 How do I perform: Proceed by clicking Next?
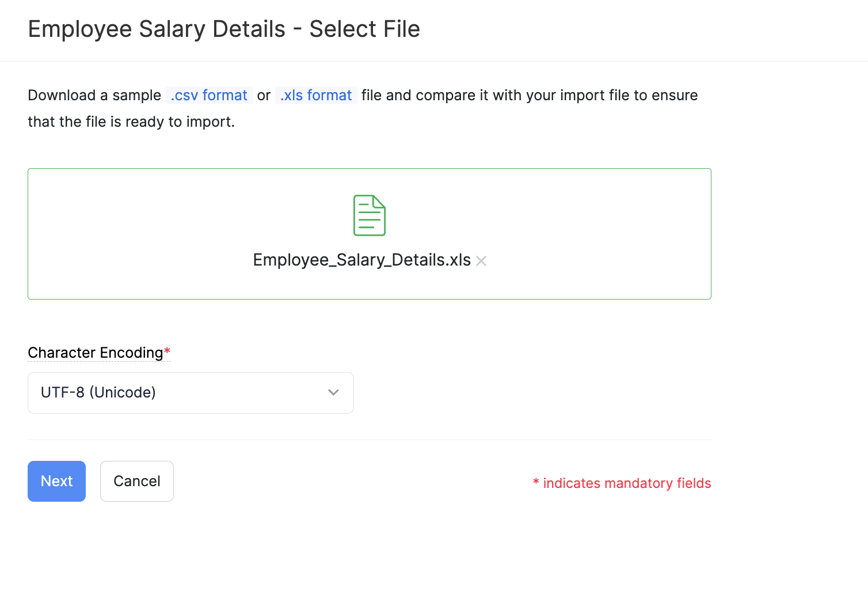(56, 481)
